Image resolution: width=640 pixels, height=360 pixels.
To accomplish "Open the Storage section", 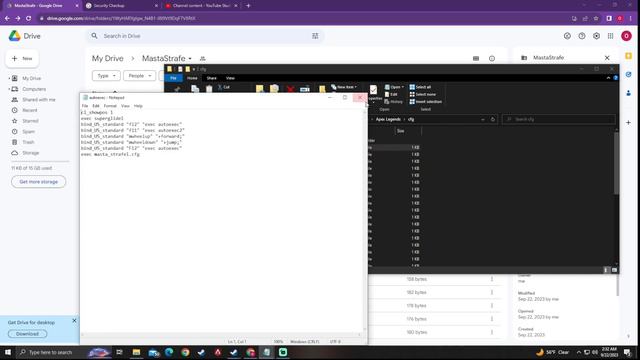I will point(31,153).
